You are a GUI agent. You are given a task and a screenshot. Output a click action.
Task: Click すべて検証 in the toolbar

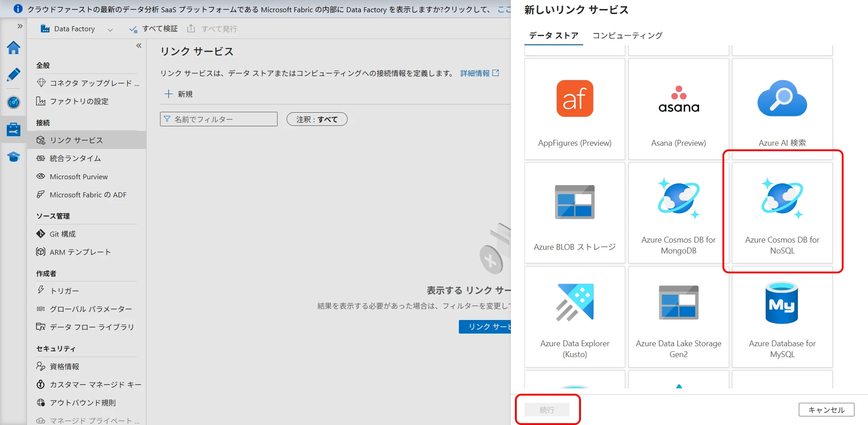pos(154,29)
